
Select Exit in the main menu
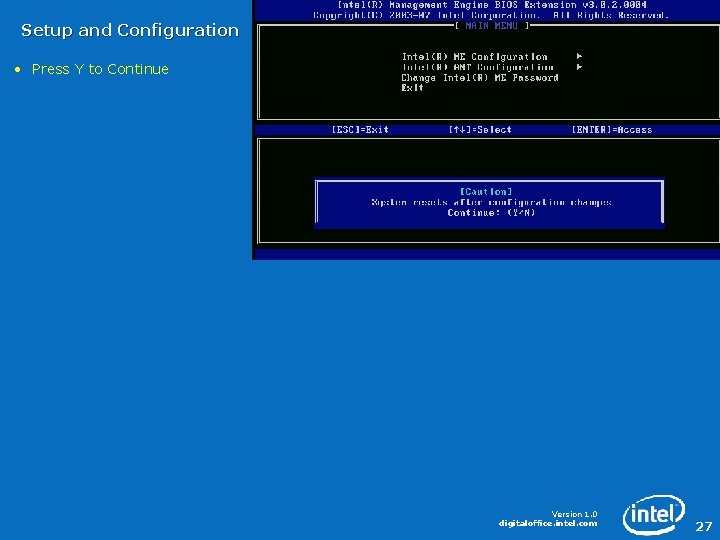pos(412,88)
